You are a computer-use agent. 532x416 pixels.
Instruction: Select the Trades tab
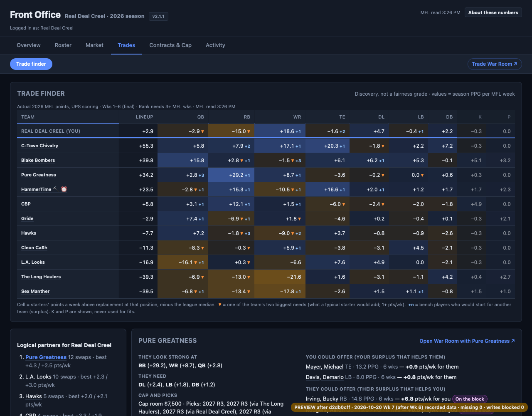coord(126,45)
